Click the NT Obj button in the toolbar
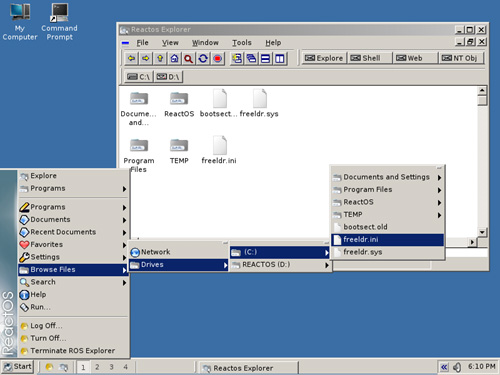500x375 pixels. click(x=461, y=58)
